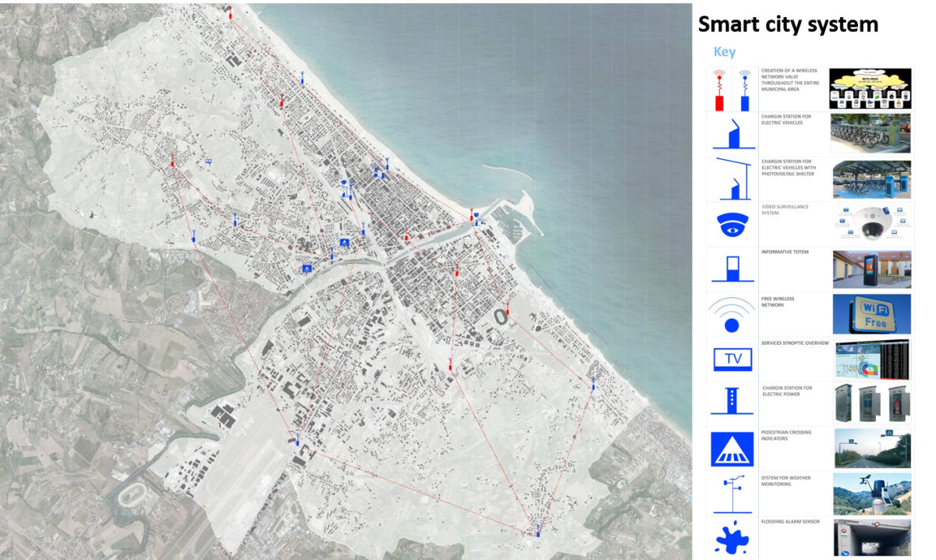This screenshot has height=560, width=936.
Task: Open the mesh network diagram thumbnail
Action: point(870,89)
